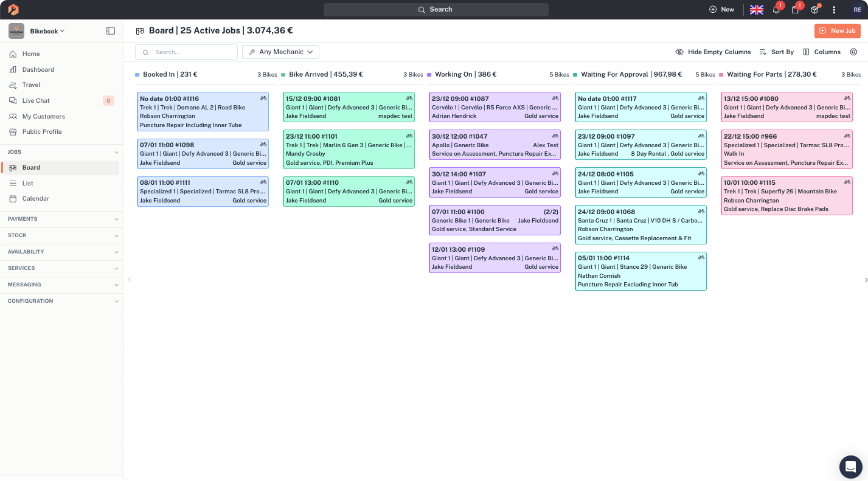The height and width of the screenshot is (481, 868).
Task: Open the Any Mechanic dropdown
Action: 280,52
